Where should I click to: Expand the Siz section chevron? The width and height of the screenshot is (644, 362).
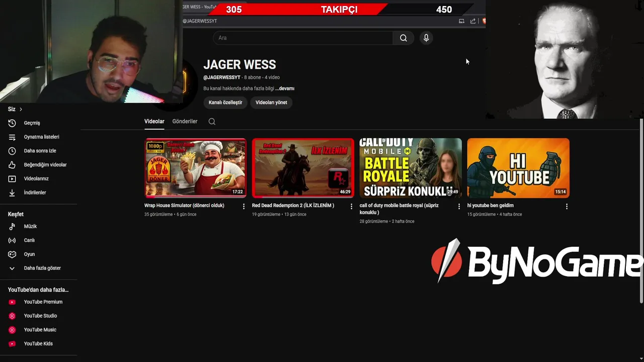point(21,109)
